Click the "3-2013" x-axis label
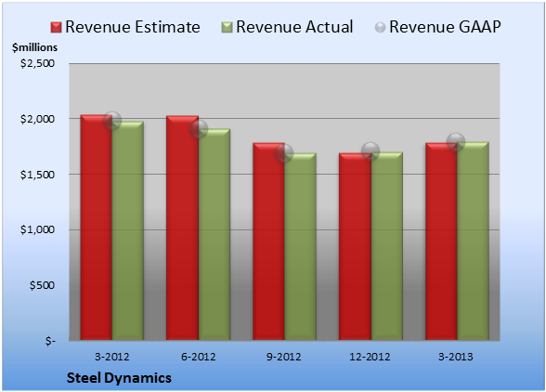The width and height of the screenshot is (546, 392). point(456,357)
